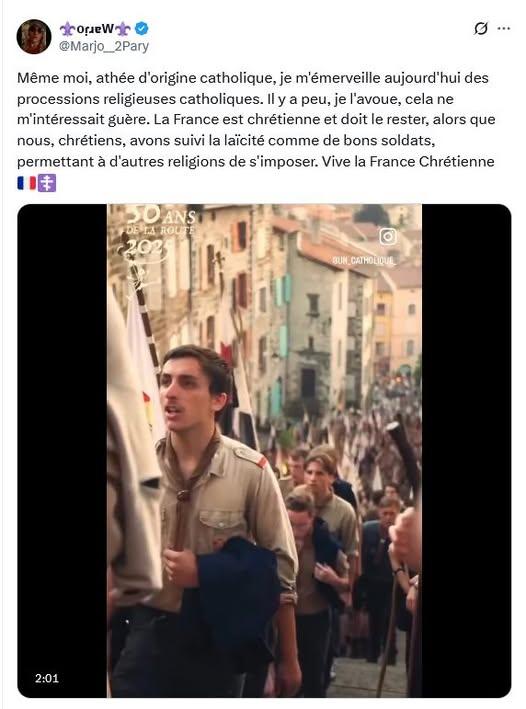Click the 2:01 video duration label
This screenshot has width=526, height=709.
(x=47, y=678)
